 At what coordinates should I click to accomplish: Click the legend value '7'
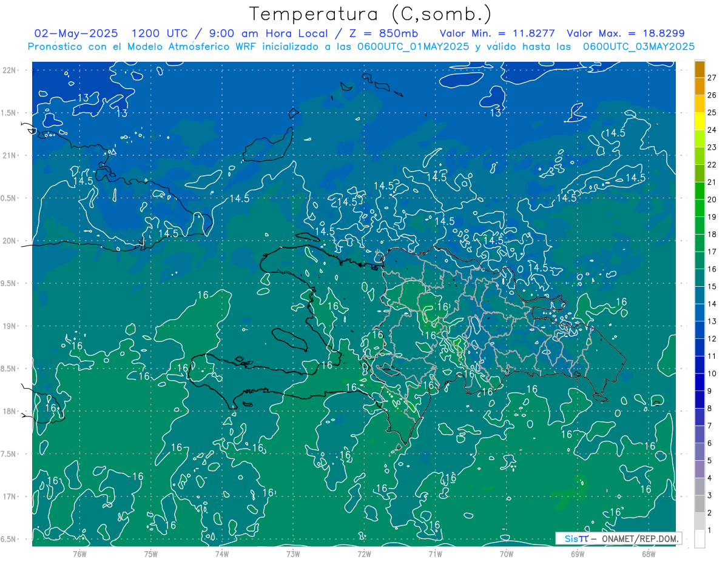(x=709, y=426)
